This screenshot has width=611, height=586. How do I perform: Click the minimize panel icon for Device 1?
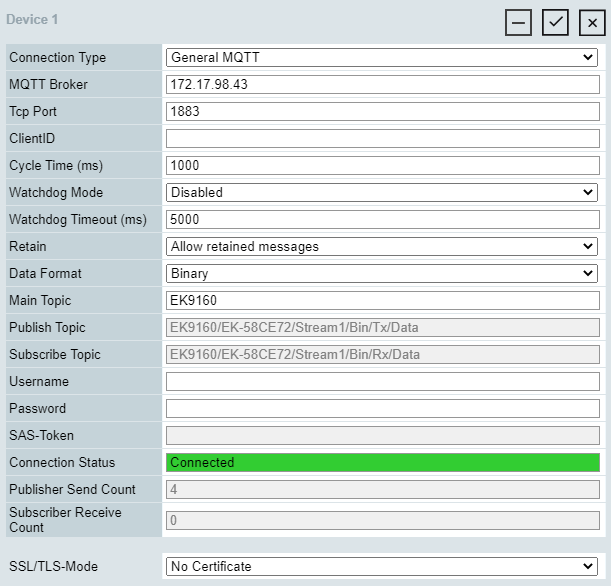[518, 23]
